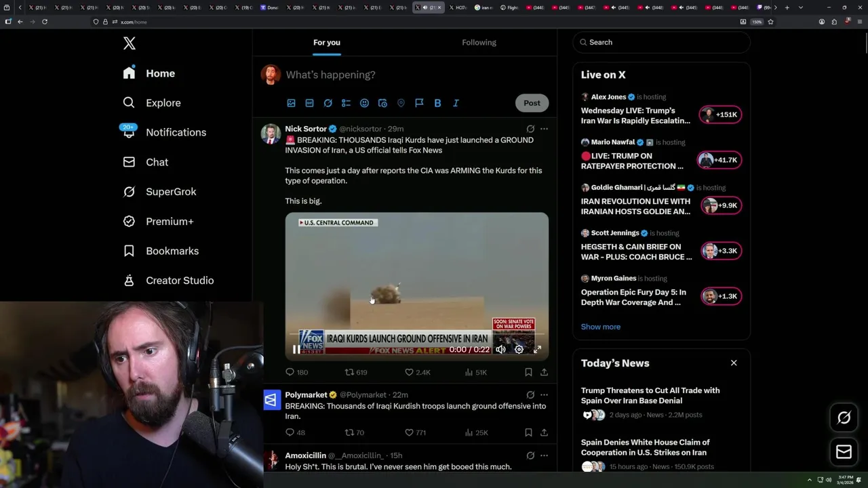Add a GIF to the post
The image size is (868, 488).
point(309,103)
